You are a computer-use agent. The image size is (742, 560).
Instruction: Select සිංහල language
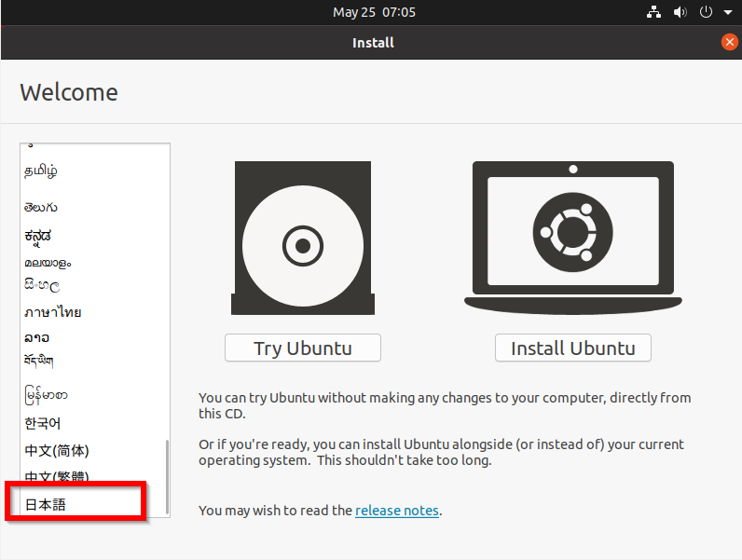(95, 285)
